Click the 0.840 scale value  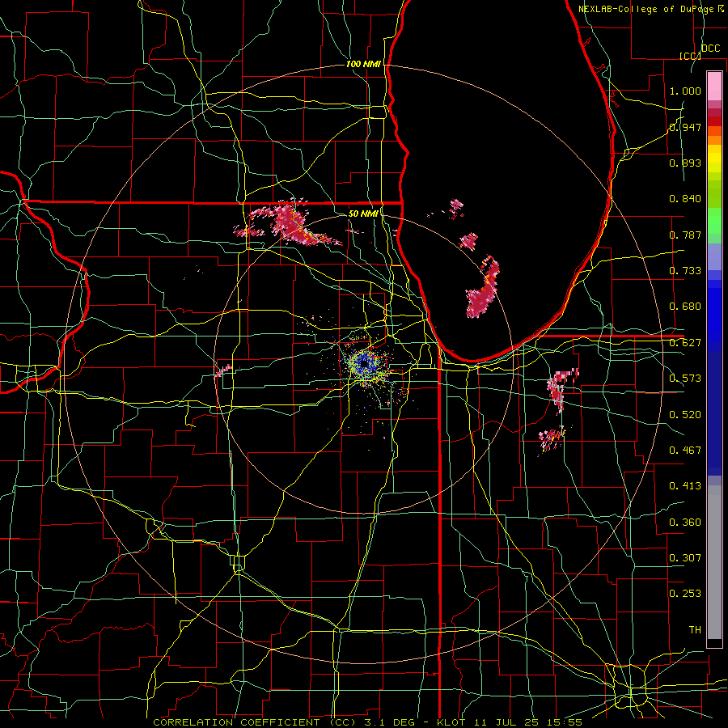[685, 199]
